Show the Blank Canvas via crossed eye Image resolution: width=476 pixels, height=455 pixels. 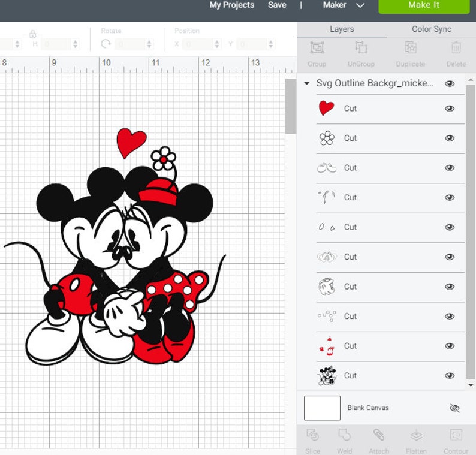(x=454, y=408)
